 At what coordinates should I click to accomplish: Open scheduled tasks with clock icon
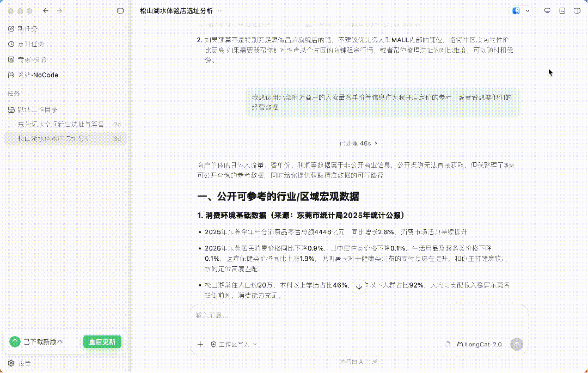[x=26, y=44]
